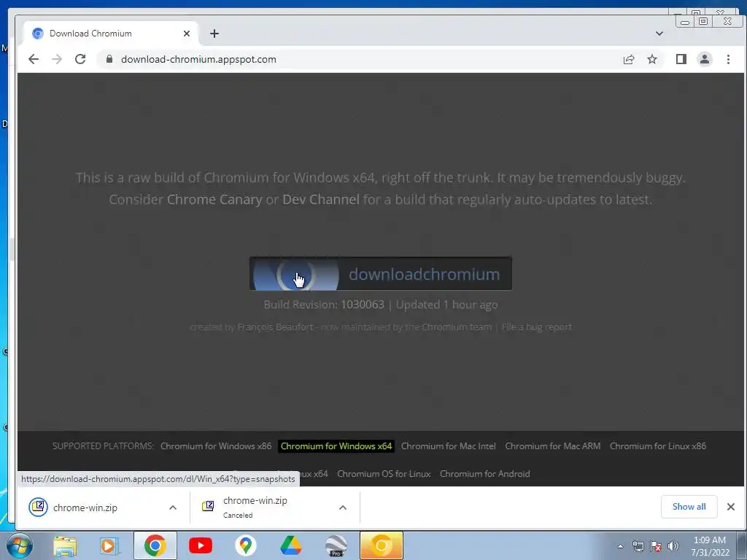Viewport: 747px width, 560px height.
Task: View site info via the padlock icon
Action: [x=109, y=59]
